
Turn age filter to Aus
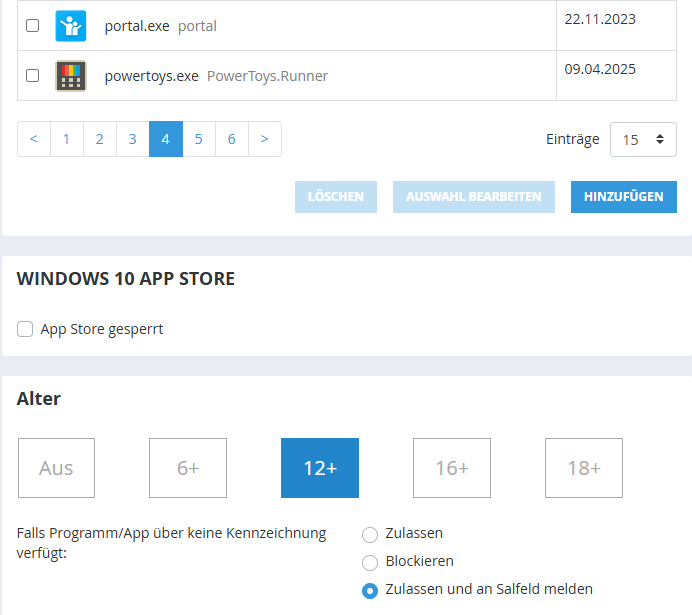[x=56, y=468]
